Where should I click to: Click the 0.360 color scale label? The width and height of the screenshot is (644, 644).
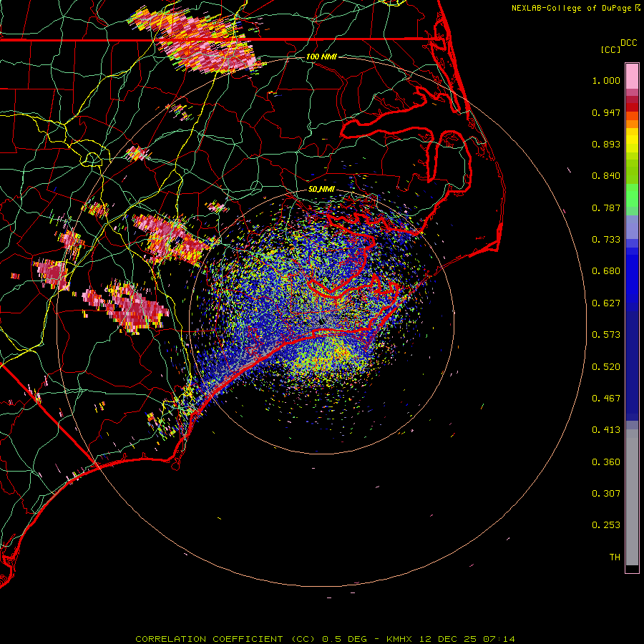click(606, 462)
